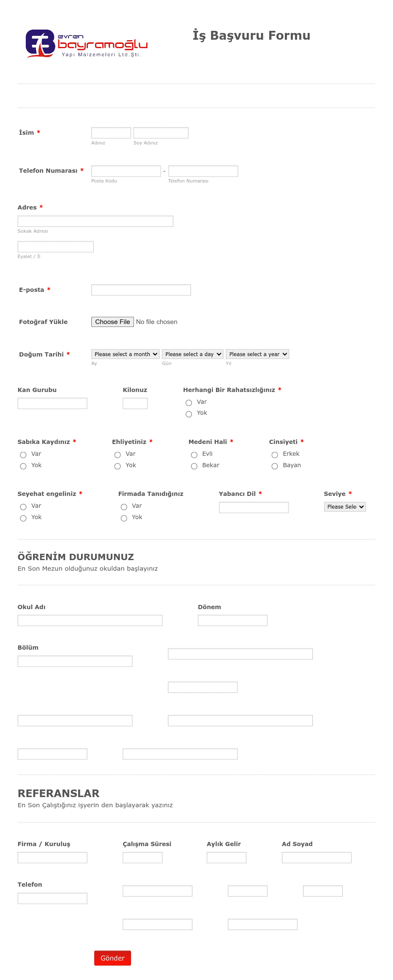Click the Eyalet / İl field
This screenshot has height=980, width=393.
pyautogui.click(x=56, y=247)
